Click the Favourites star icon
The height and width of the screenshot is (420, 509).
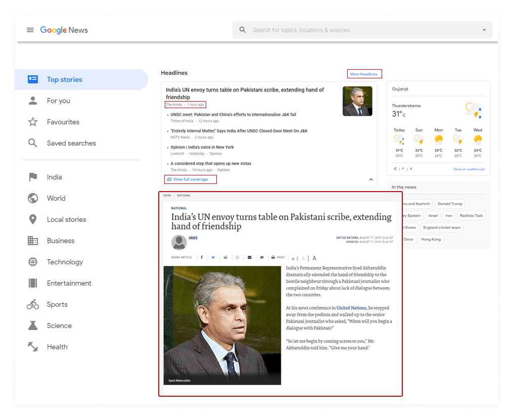pyautogui.click(x=33, y=122)
